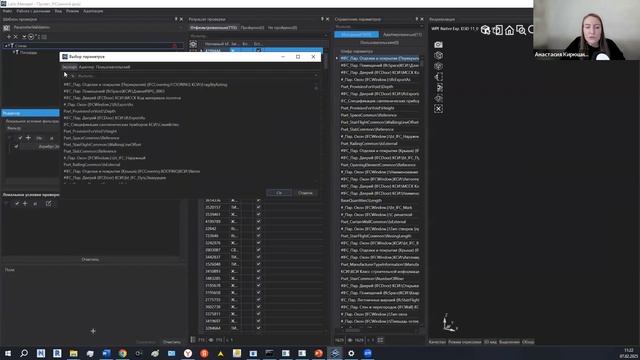Screen dimensions: 640x360
Task: Switch to the second tab in the parameter dialog
Action: pos(86,67)
